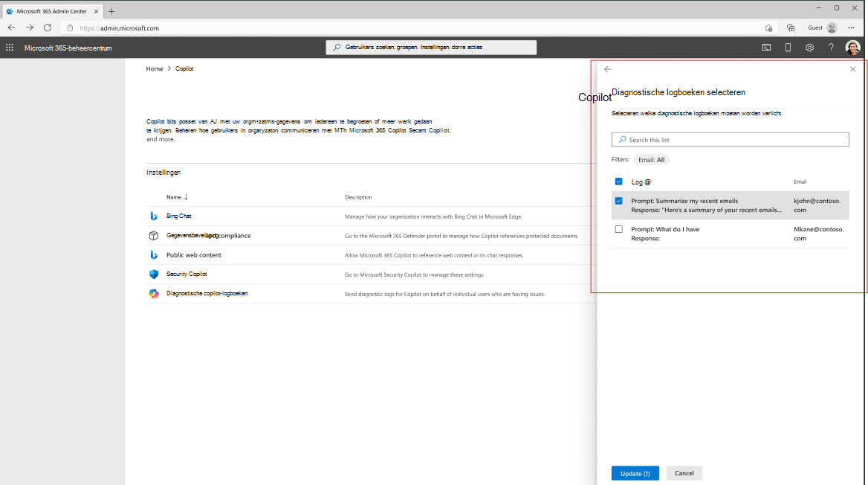Close the diagnostic logs panel
868x485 pixels.
pos(852,69)
